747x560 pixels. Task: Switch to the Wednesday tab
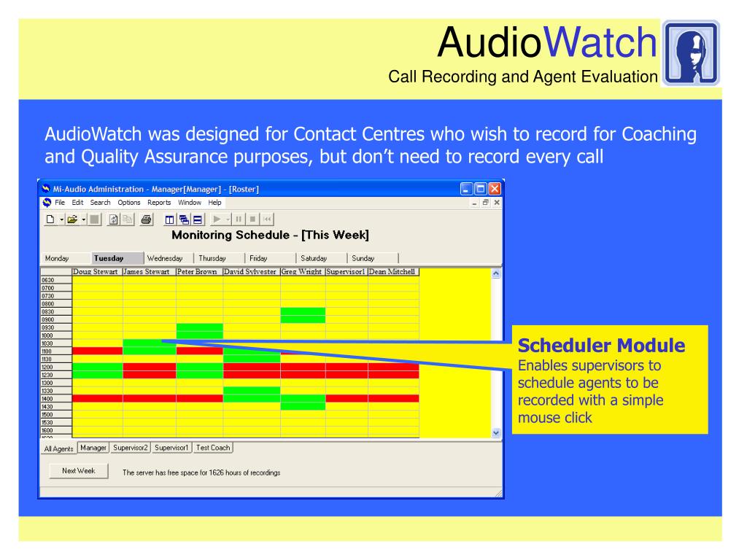pos(169,258)
